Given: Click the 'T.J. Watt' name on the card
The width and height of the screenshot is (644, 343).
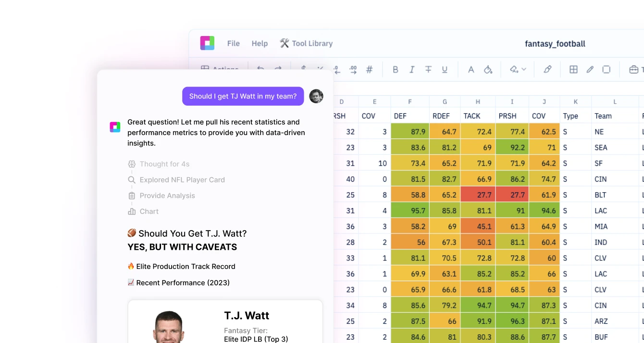Looking at the screenshot, I should [x=247, y=316].
